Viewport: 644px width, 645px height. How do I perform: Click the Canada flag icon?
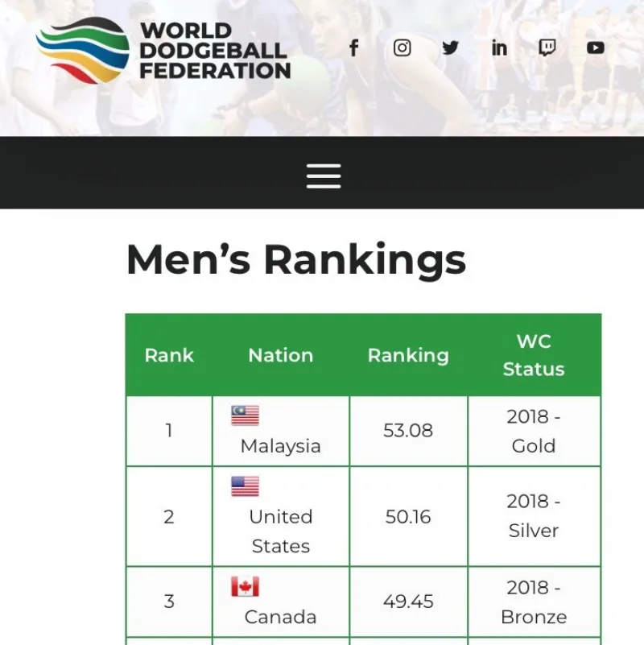(245, 587)
